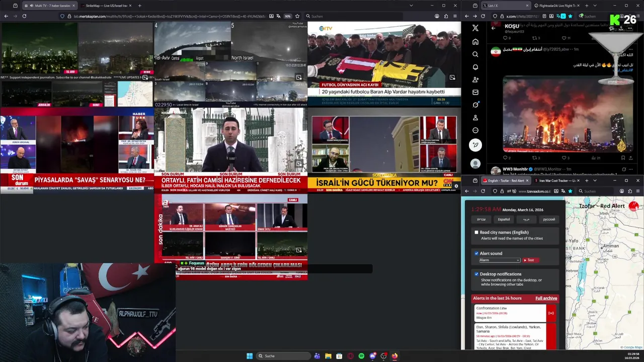The width and height of the screenshot is (644, 362).
Task: Select 'English - Tzofar - Red Alert' tab
Action: pyautogui.click(x=506, y=180)
